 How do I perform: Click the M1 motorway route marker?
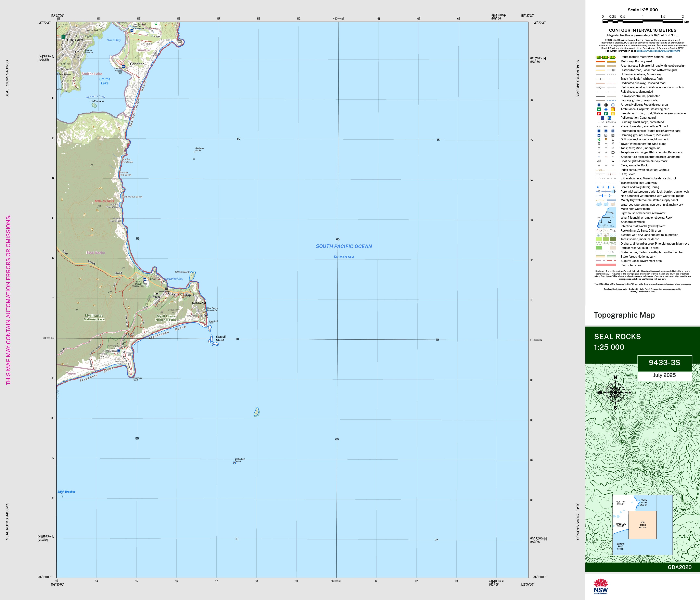(x=599, y=58)
